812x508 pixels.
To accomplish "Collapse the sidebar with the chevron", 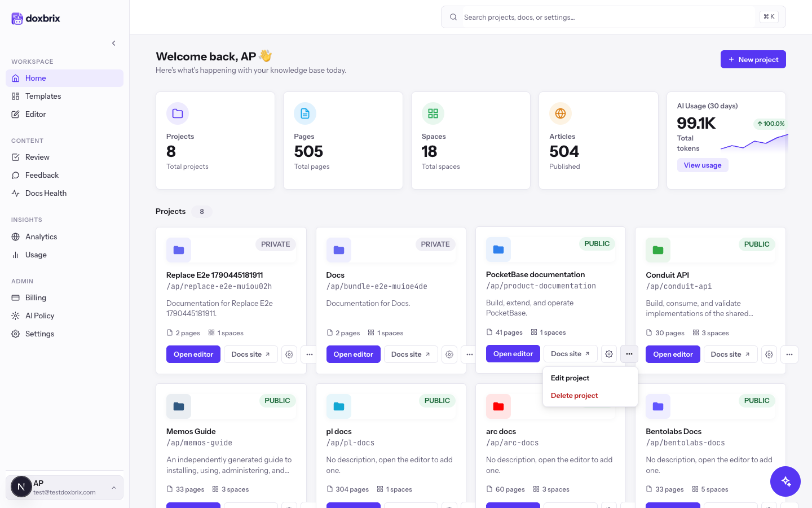I will pos(114,43).
